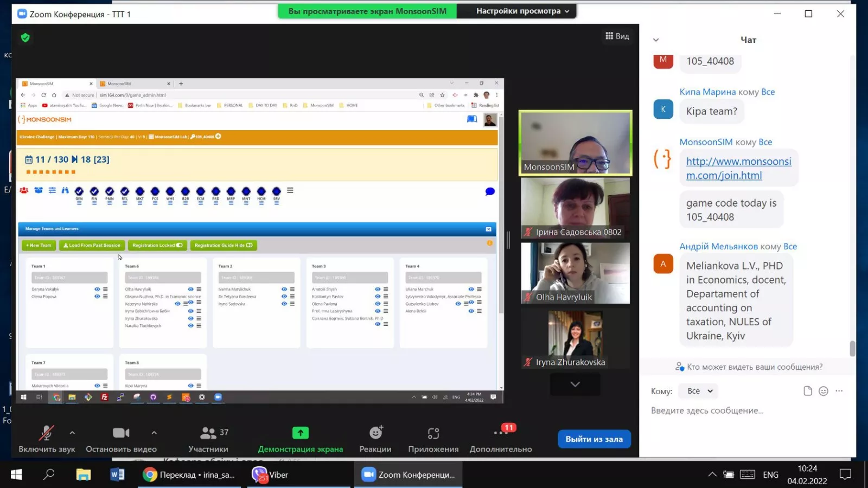Screen dimensions: 868x488
Task: Type a message in chat input field
Action: point(743,410)
